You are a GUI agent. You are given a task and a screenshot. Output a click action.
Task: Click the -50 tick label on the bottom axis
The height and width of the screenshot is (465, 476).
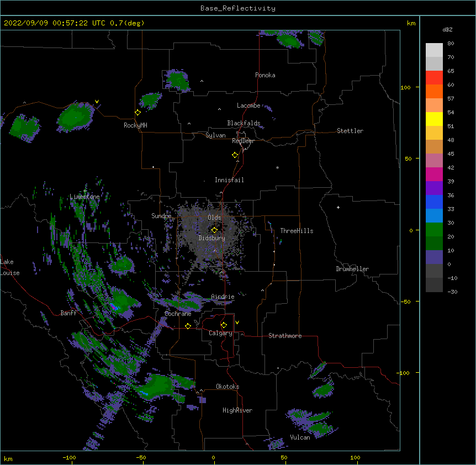(x=141, y=457)
